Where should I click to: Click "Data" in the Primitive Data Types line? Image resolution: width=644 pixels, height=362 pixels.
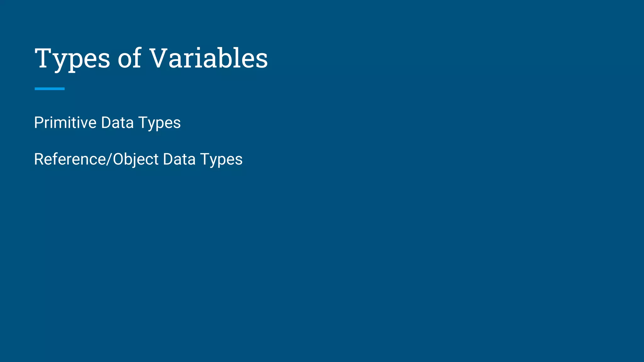tap(117, 122)
